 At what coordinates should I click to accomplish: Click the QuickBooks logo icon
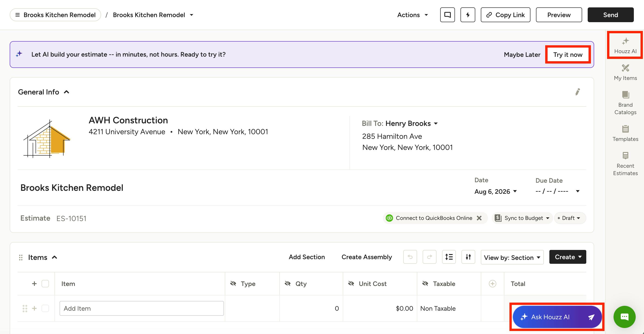389,218
